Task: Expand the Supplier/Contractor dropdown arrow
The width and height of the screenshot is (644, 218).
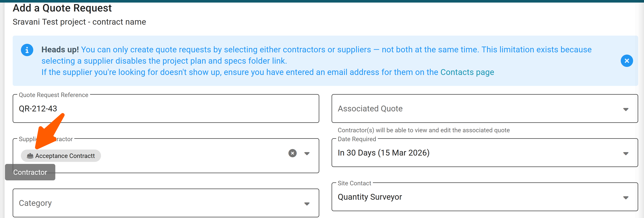Action: [307, 153]
